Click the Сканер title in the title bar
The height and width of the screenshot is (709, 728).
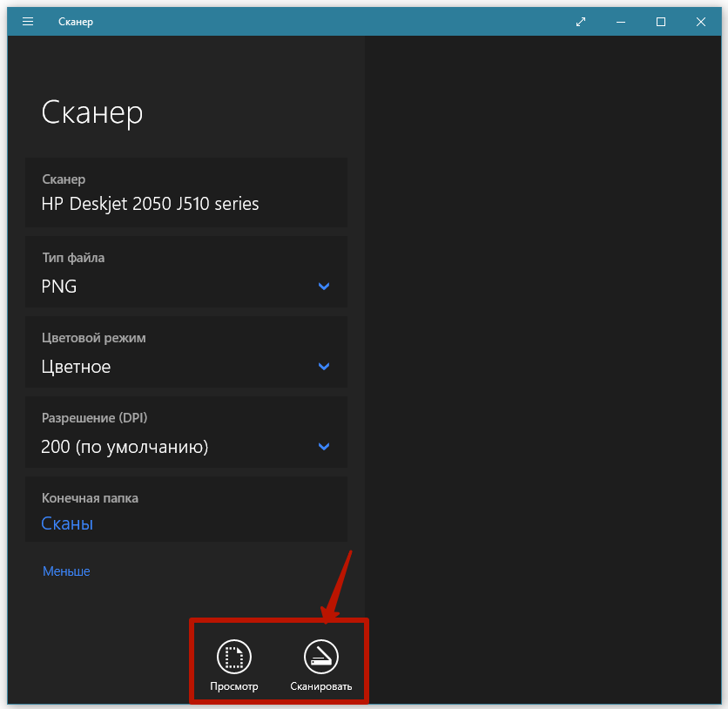click(76, 22)
